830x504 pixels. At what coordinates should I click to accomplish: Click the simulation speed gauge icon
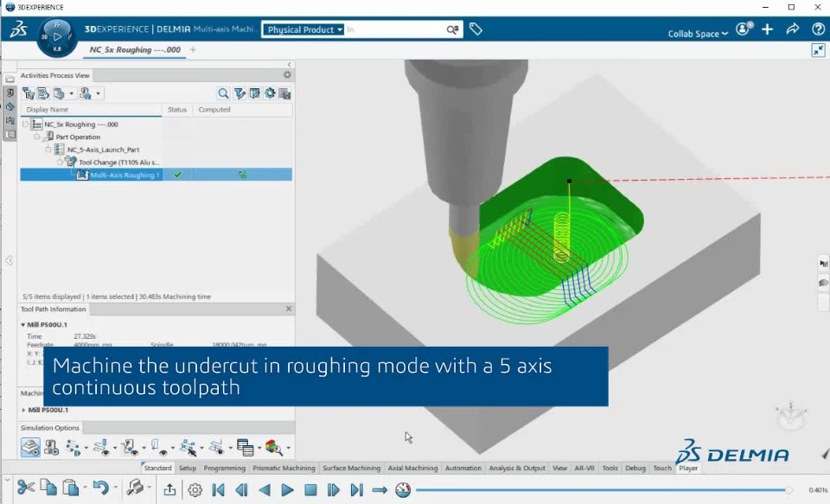coord(403,489)
